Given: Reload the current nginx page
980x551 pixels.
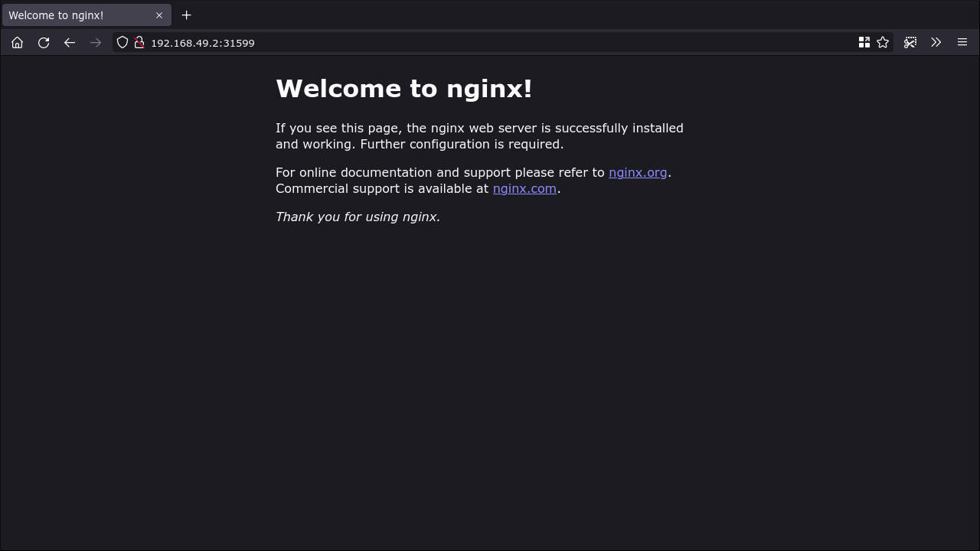Looking at the screenshot, I should 44,43.
